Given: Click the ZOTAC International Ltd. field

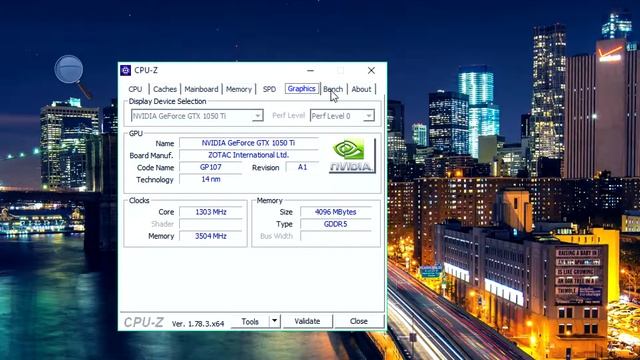Looking at the screenshot, I should click(248, 155).
